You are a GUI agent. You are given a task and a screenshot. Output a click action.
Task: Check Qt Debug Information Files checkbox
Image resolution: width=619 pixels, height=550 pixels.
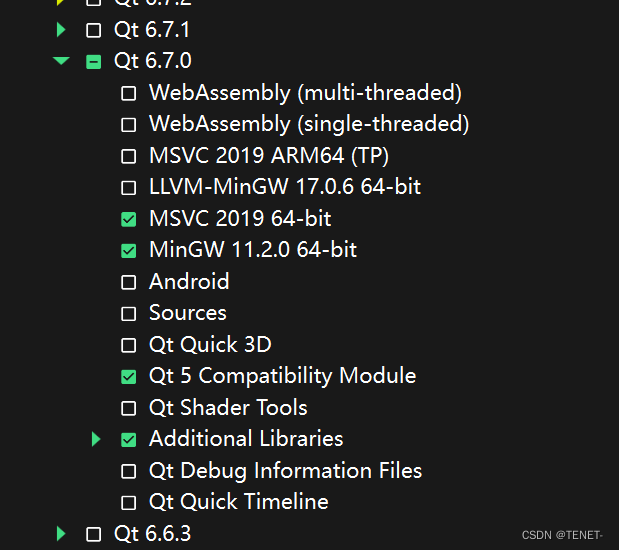pyautogui.click(x=128, y=471)
